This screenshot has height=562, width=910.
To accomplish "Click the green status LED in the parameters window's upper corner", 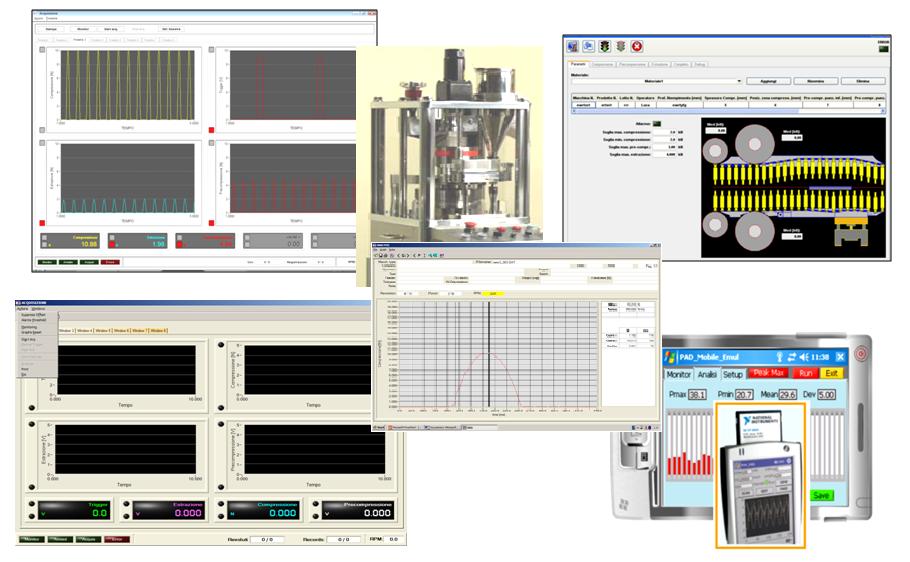I will [x=883, y=49].
